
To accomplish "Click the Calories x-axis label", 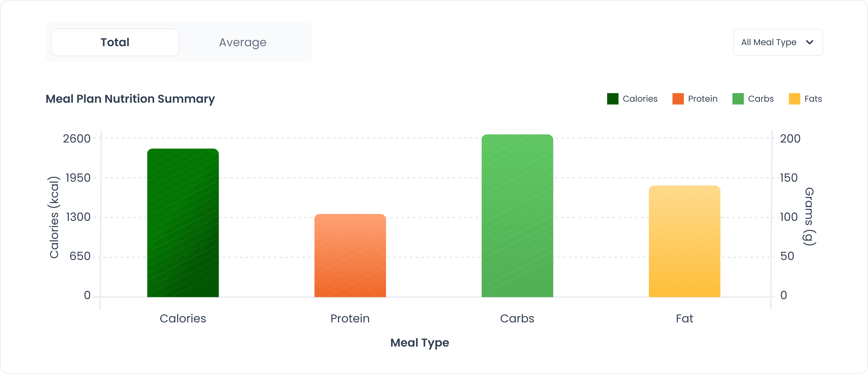I will pyautogui.click(x=183, y=318).
